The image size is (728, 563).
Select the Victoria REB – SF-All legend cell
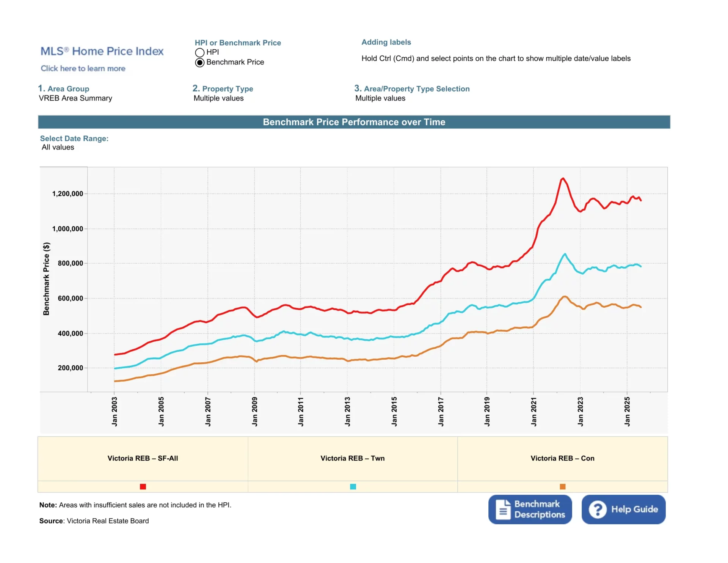[x=143, y=458]
